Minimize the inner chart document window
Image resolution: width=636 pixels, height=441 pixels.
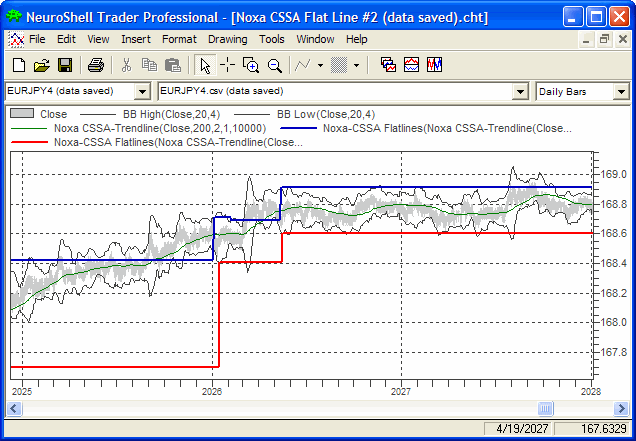tap(586, 40)
